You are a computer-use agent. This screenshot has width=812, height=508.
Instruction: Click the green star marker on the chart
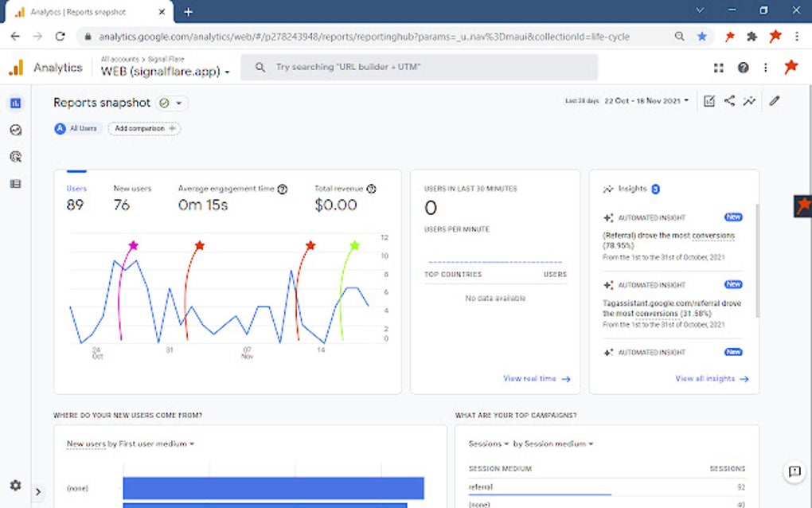(x=356, y=246)
